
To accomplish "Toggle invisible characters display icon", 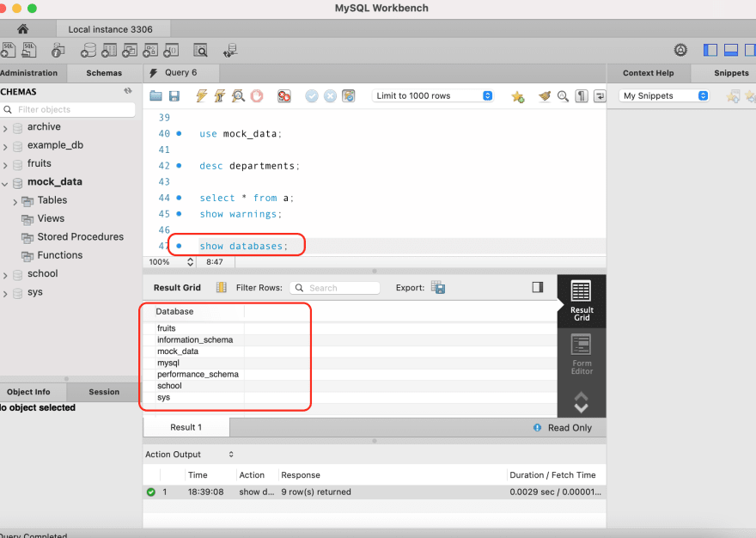I will (582, 96).
